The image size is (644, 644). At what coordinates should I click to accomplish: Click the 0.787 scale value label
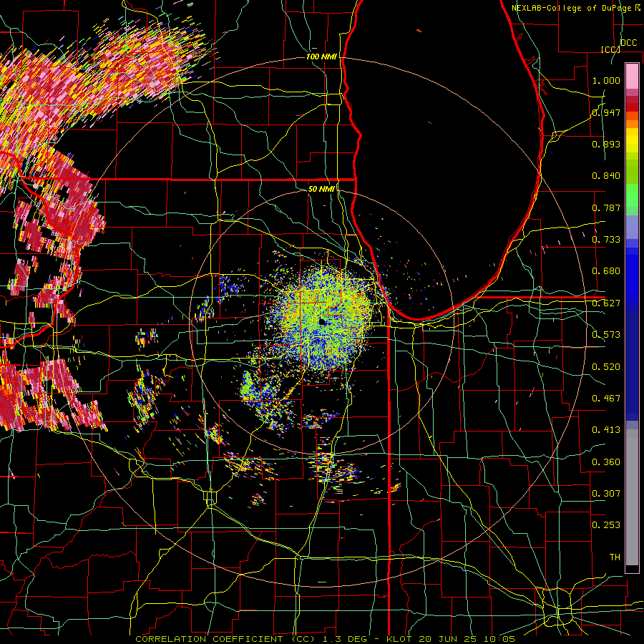(606, 208)
